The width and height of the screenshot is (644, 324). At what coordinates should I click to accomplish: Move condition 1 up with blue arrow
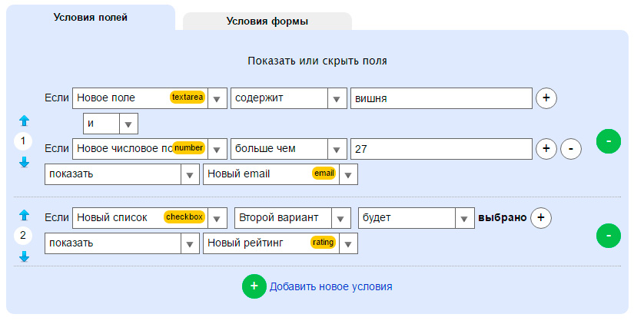click(24, 121)
